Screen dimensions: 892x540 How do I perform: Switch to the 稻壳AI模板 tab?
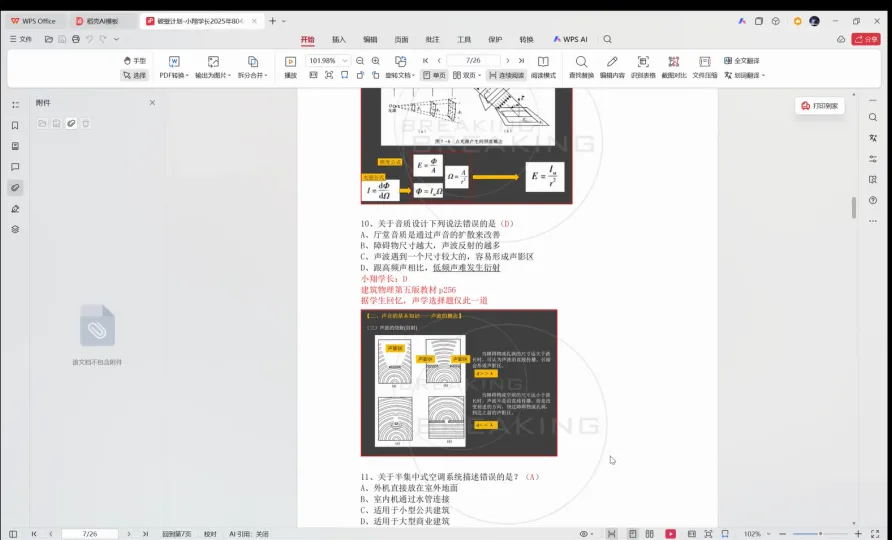(102, 21)
